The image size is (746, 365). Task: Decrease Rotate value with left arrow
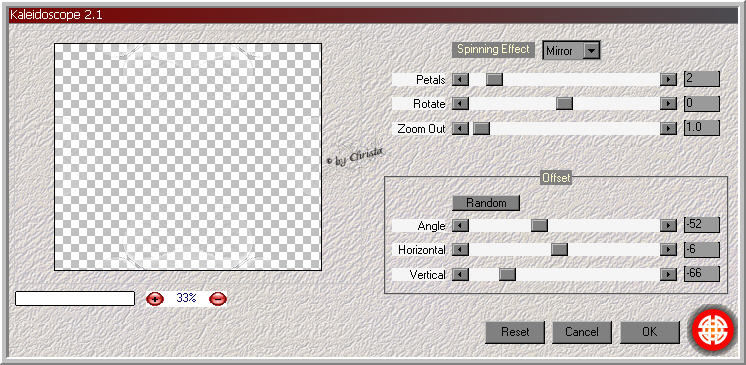[460, 103]
